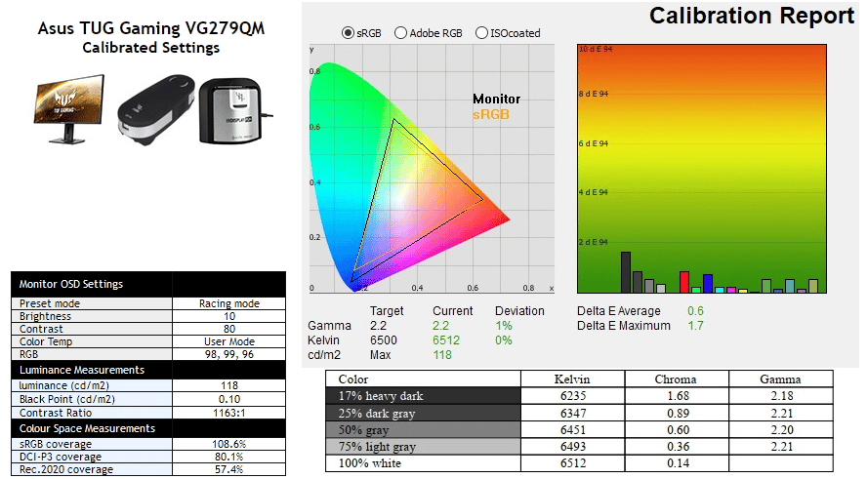The width and height of the screenshot is (868, 479).
Task: Select the ISOcoated radio button
Action: [x=481, y=33]
